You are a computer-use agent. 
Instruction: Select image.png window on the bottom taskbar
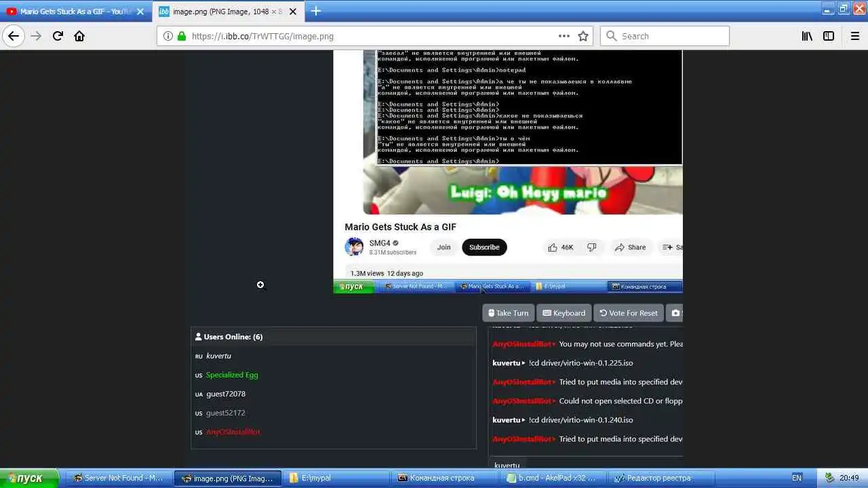coord(227,478)
